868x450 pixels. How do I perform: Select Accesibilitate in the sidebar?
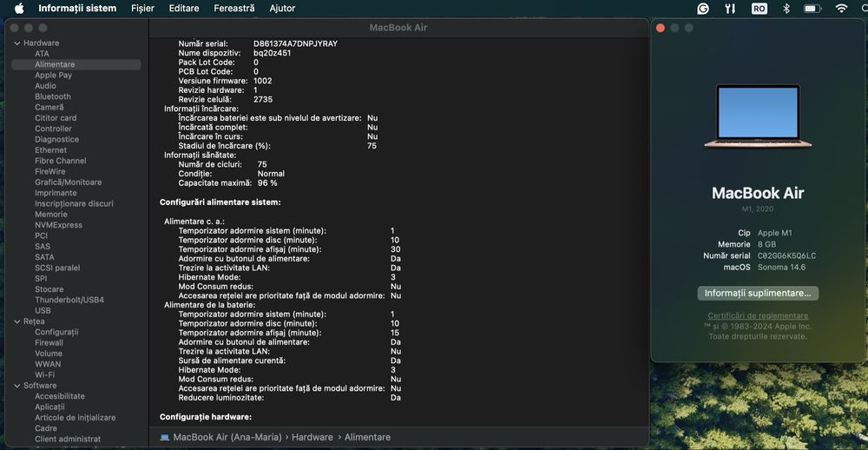(60, 396)
